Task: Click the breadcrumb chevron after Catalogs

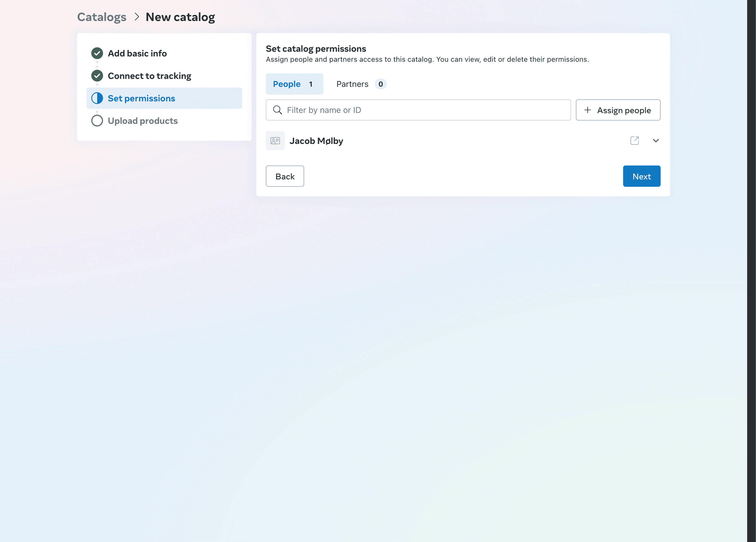Action: [137, 17]
